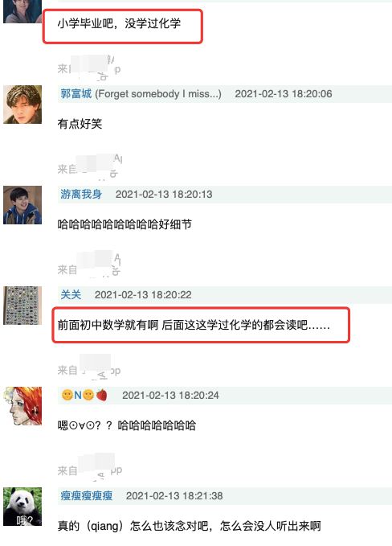Click timestamp 2021-02-13 18:21:38
Image resolution: width=392 pixels, height=546 pixels.
click(x=174, y=495)
